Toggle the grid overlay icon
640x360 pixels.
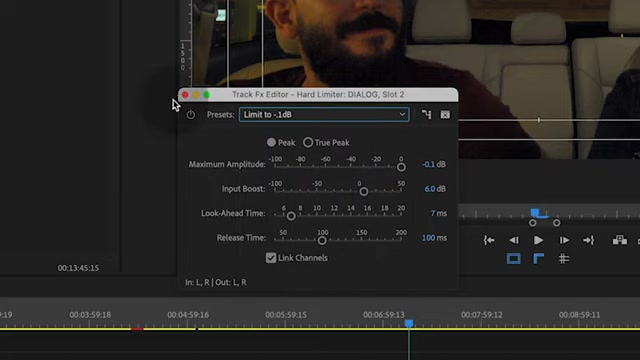pyautogui.click(x=564, y=259)
